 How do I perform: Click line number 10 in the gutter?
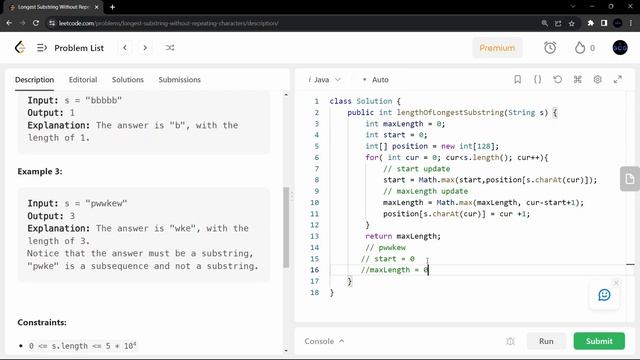pos(314,202)
